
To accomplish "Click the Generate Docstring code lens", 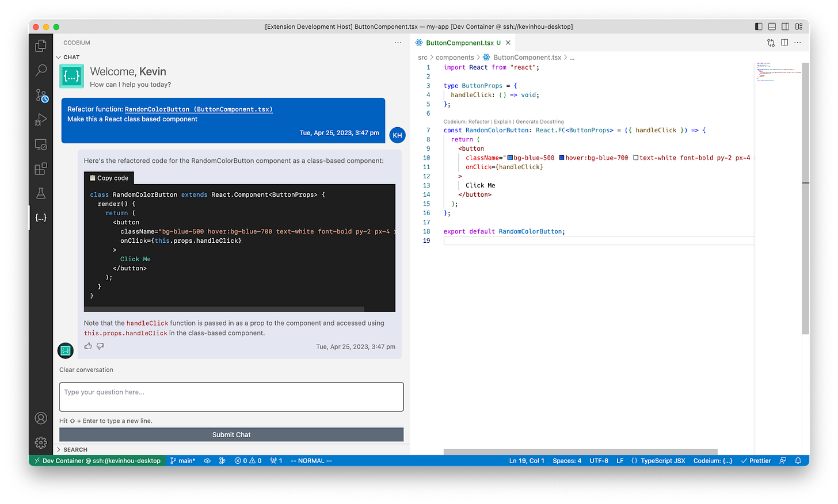I will pos(540,122).
